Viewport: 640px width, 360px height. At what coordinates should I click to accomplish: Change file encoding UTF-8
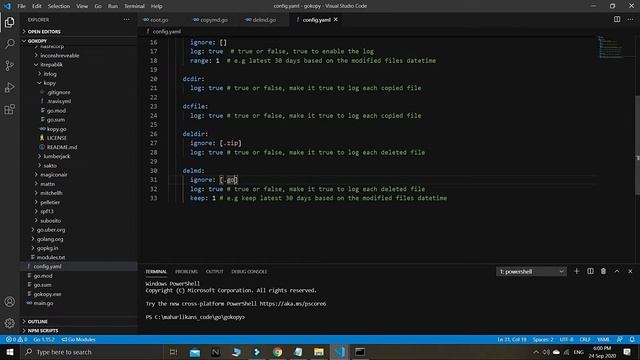(567, 340)
